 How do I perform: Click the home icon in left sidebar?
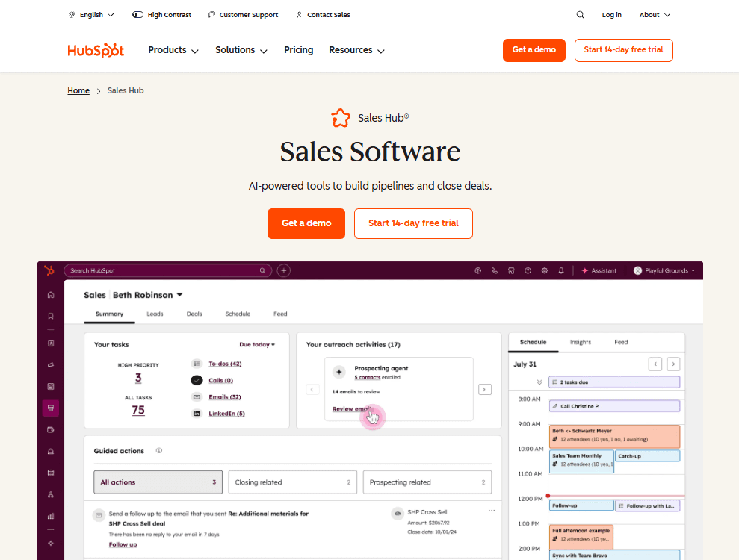coord(50,295)
